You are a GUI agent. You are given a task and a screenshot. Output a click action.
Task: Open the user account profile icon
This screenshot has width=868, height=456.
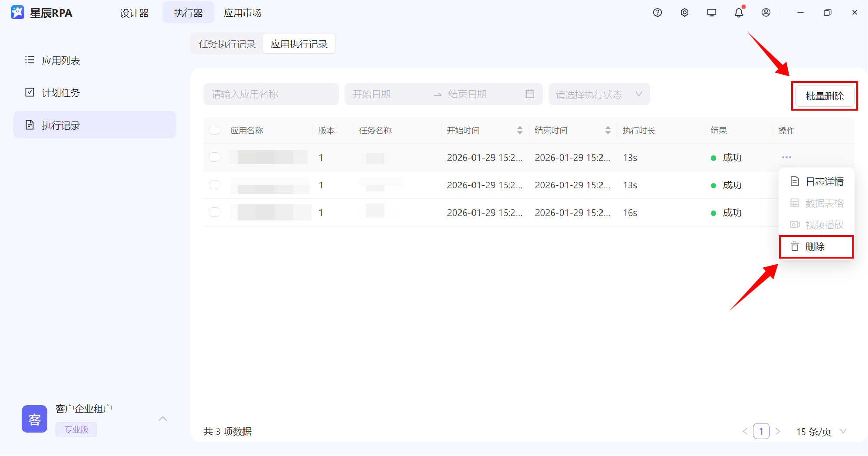pos(766,13)
